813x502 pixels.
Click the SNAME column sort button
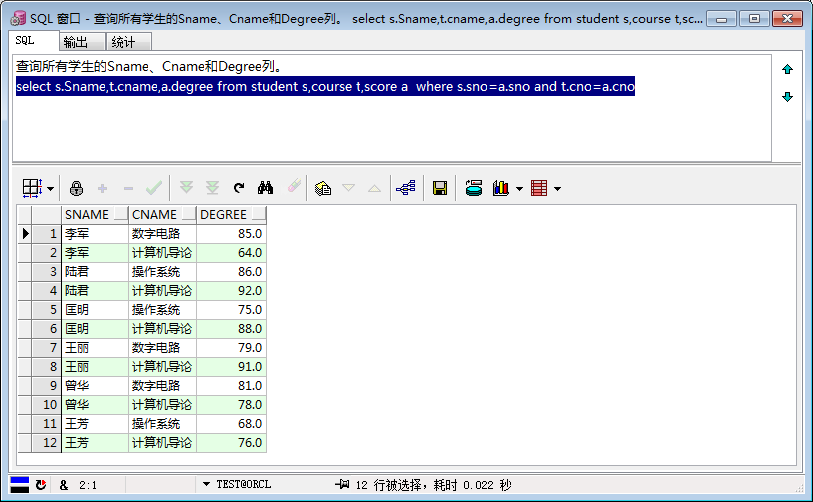[121, 214]
